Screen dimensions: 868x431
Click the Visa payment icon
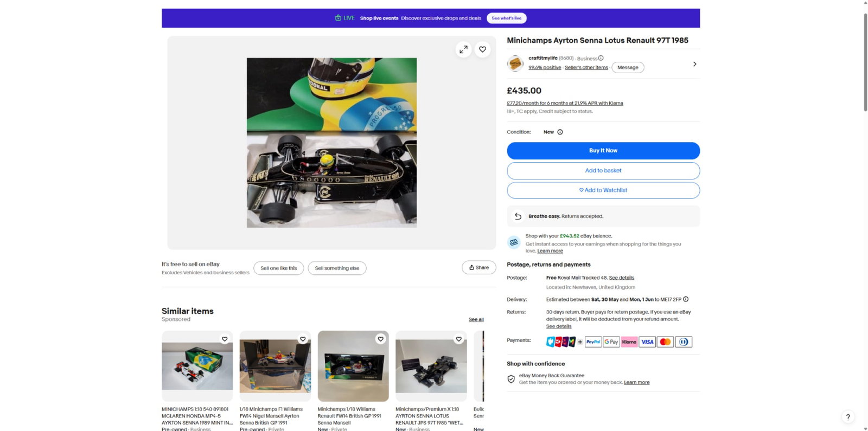pos(647,342)
